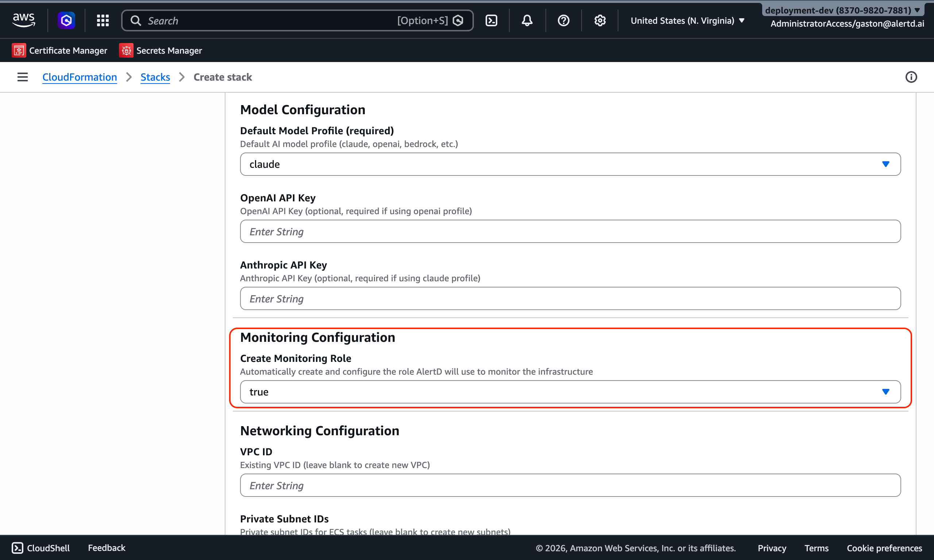Screen dimensions: 934x560
Task: Click the Create stack breadcrumb text
Action: pyautogui.click(x=223, y=77)
